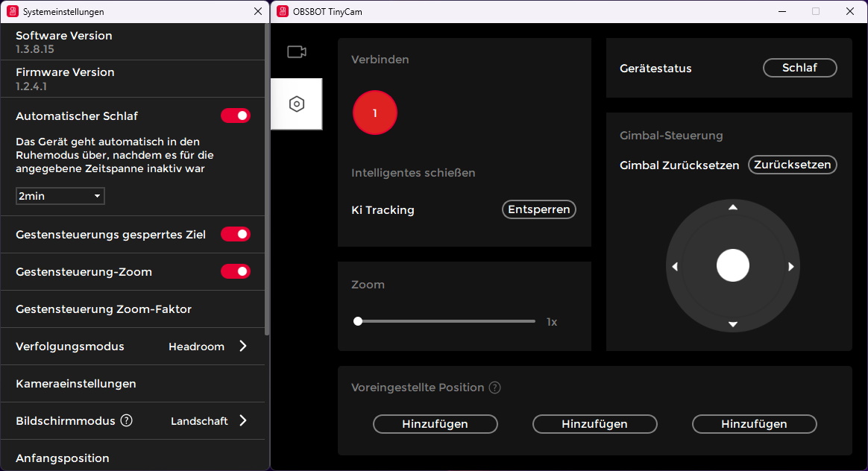Screen dimensions: 868x471
Task: Open the 2min sleep timer dropdown
Action: coord(60,195)
